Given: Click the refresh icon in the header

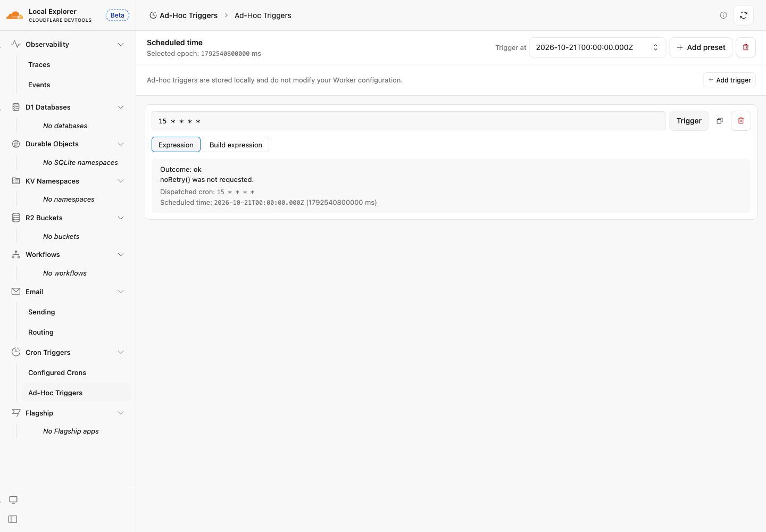Looking at the screenshot, I should [x=744, y=15].
